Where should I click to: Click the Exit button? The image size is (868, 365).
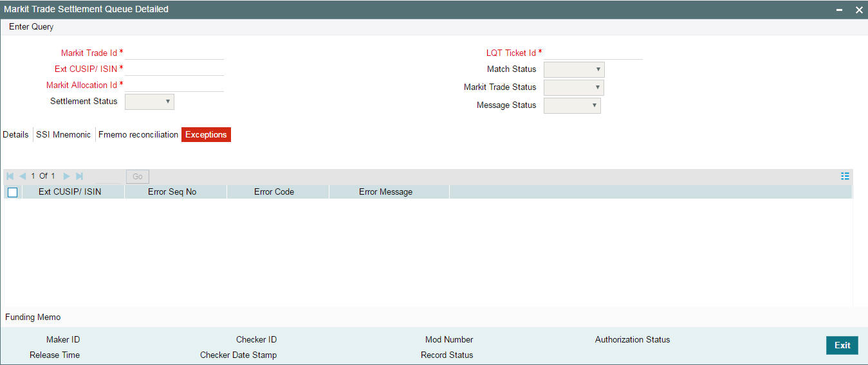tap(842, 345)
